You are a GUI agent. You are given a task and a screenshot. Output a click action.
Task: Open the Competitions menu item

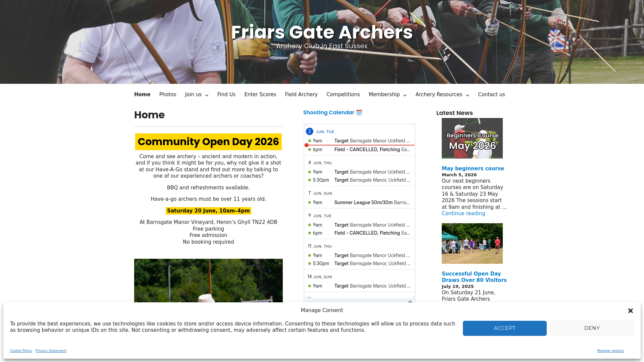[x=343, y=95]
